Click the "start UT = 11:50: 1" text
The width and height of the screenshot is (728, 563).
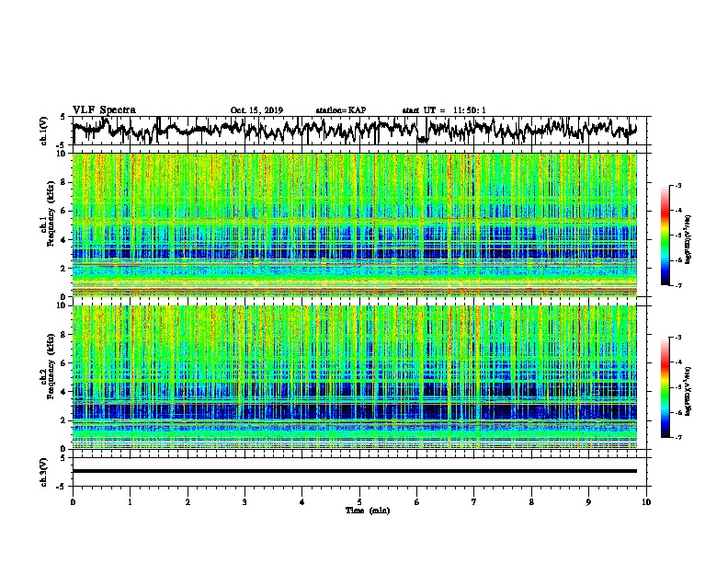coord(444,110)
